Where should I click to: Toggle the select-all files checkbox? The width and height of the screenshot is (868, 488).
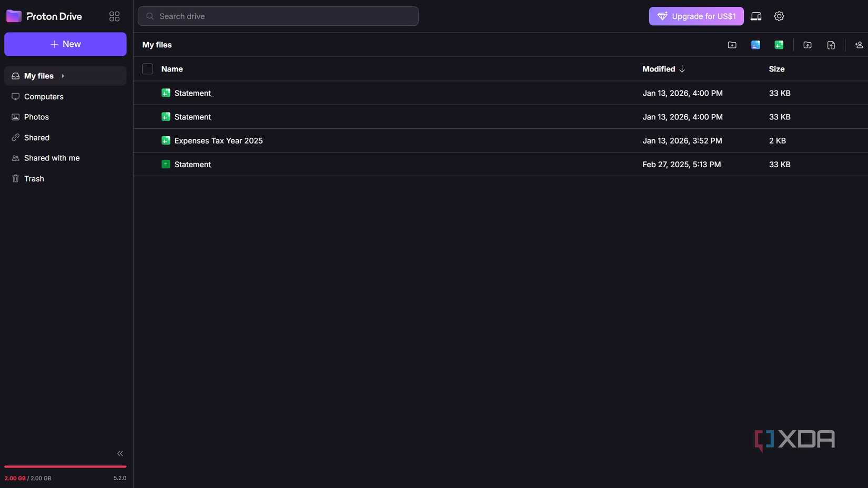pyautogui.click(x=147, y=69)
